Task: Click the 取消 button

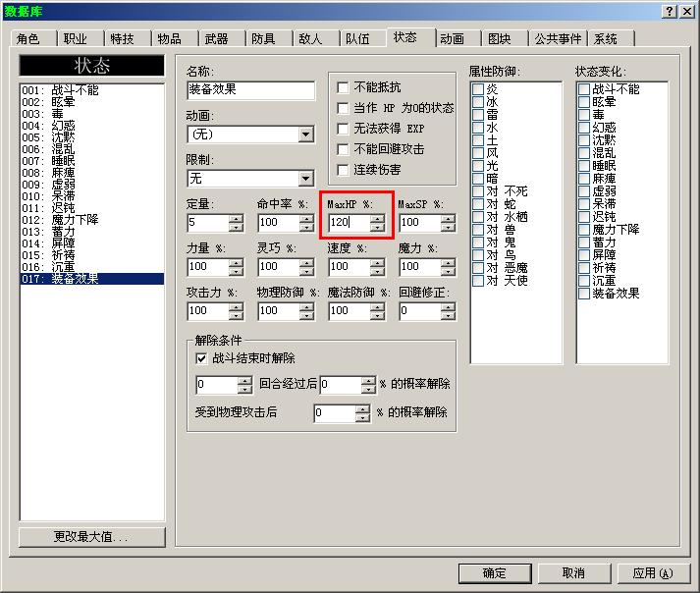Action: 573,573
